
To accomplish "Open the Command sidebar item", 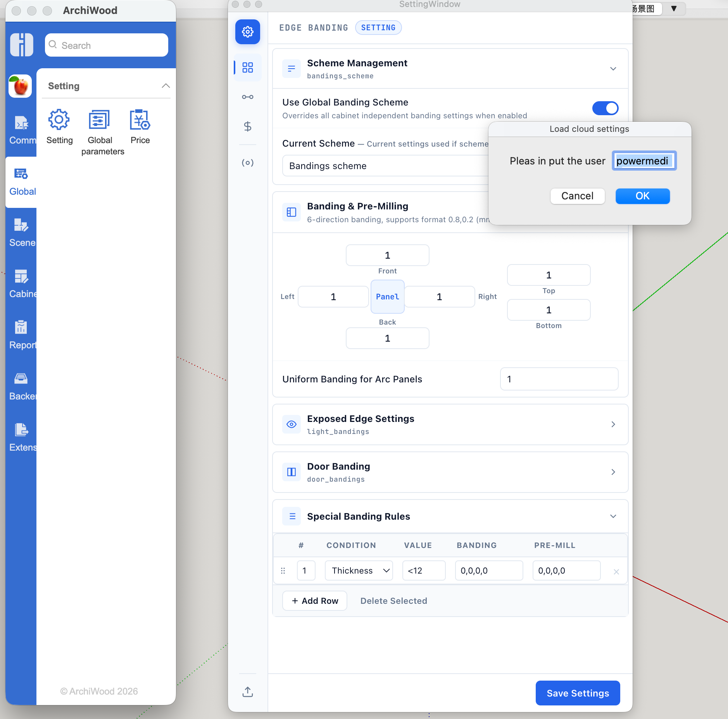I will pyautogui.click(x=22, y=130).
